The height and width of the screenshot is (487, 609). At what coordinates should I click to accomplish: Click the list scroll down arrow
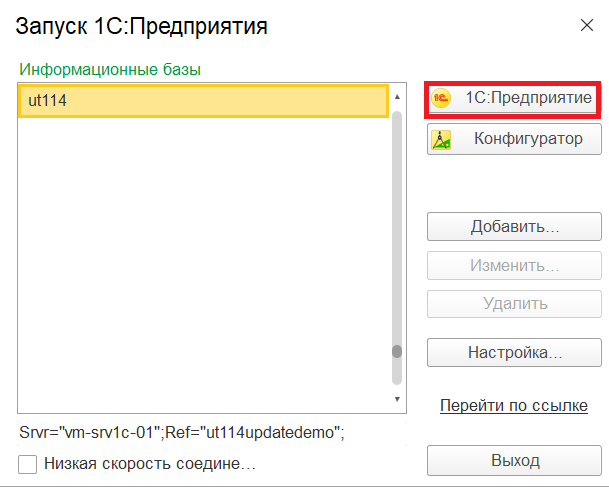[x=397, y=399]
